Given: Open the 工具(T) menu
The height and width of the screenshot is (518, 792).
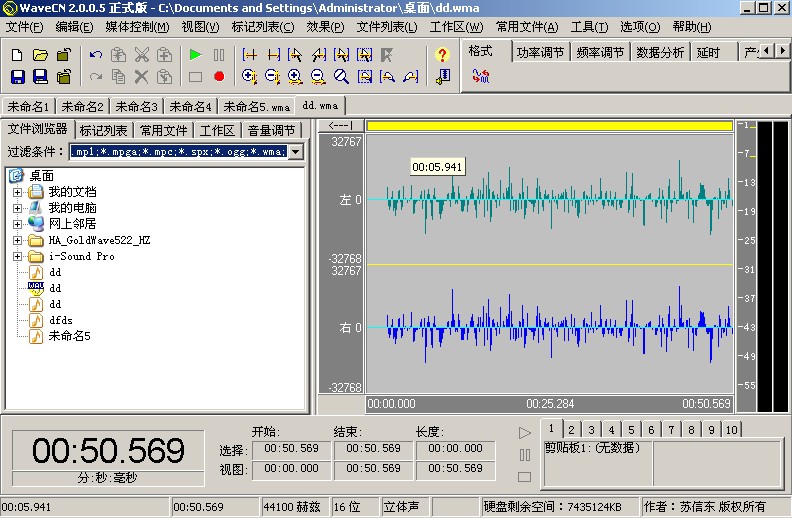Looking at the screenshot, I should [x=589, y=27].
